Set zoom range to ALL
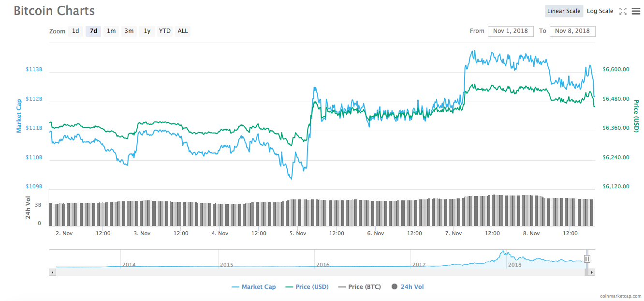The height and width of the screenshot is (301, 644). (x=183, y=31)
